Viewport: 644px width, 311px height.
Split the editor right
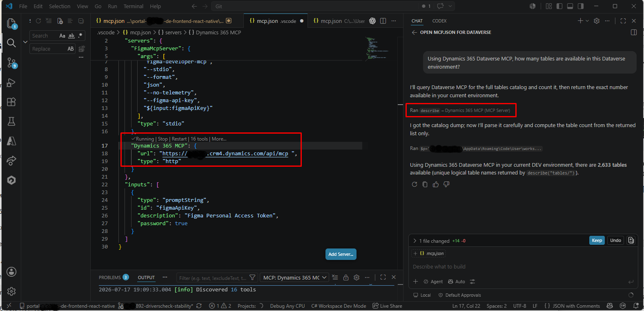click(x=383, y=21)
